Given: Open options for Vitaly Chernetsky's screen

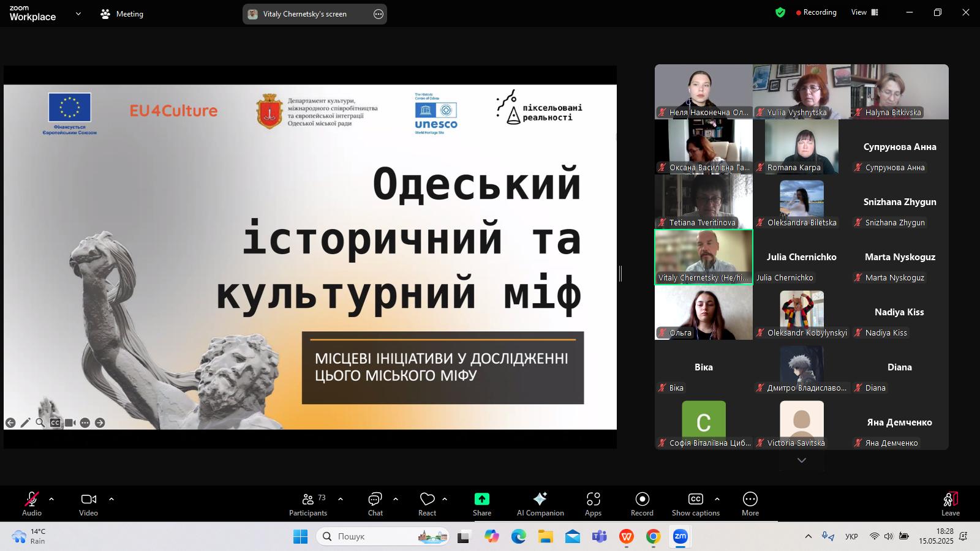Looking at the screenshot, I should [x=379, y=14].
